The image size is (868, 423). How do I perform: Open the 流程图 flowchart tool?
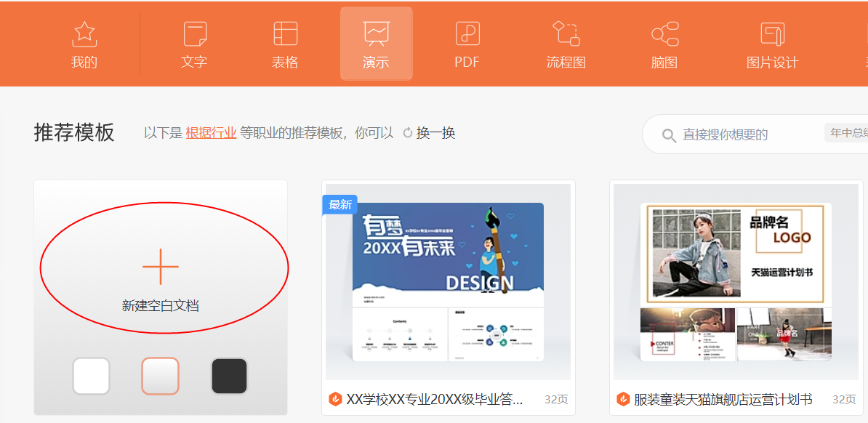566,44
